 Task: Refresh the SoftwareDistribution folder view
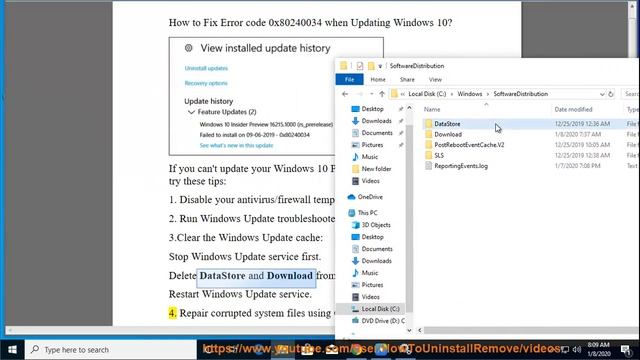[x=611, y=94]
